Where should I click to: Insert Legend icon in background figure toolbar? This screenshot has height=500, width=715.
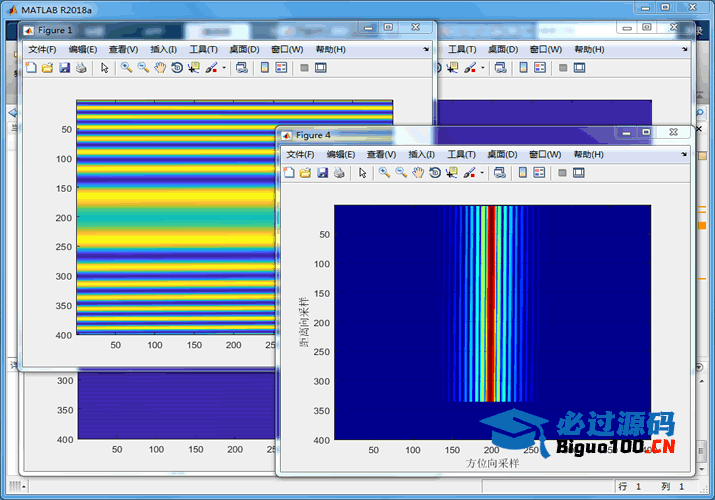pyautogui.click(x=540, y=68)
